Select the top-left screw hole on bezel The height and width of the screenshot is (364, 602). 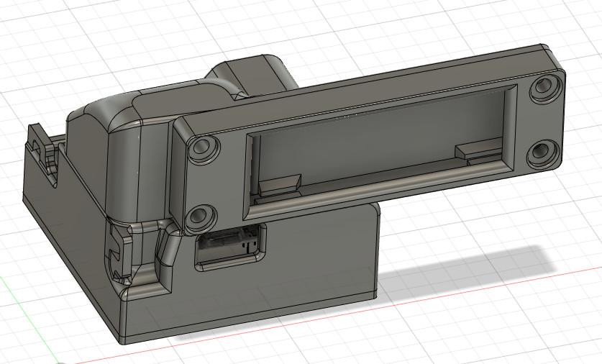click(204, 149)
